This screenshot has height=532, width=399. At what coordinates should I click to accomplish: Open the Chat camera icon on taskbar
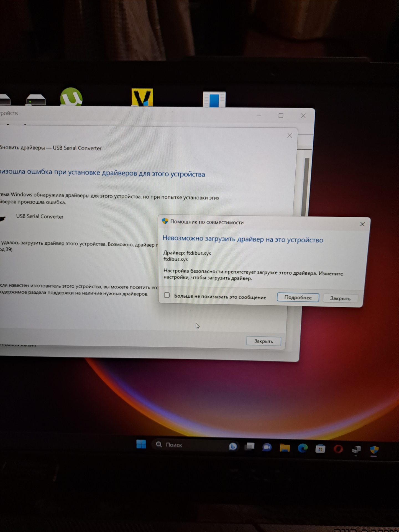(267, 447)
